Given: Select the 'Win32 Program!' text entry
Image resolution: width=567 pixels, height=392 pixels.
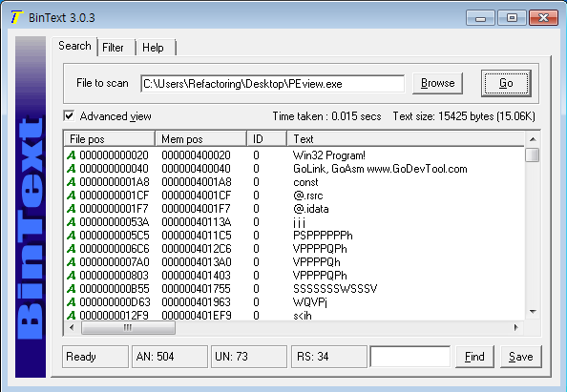Looking at the screenshot, I should coord(329,155).
